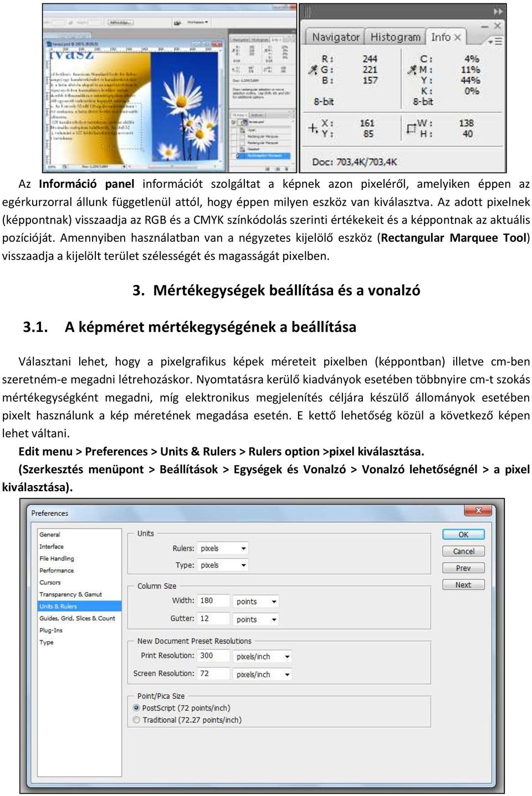This screenshot has width=532, height=796.
Task: Select PostScript (72 points/inch) option
Action: pyautogui.click(x=182, y=708)
